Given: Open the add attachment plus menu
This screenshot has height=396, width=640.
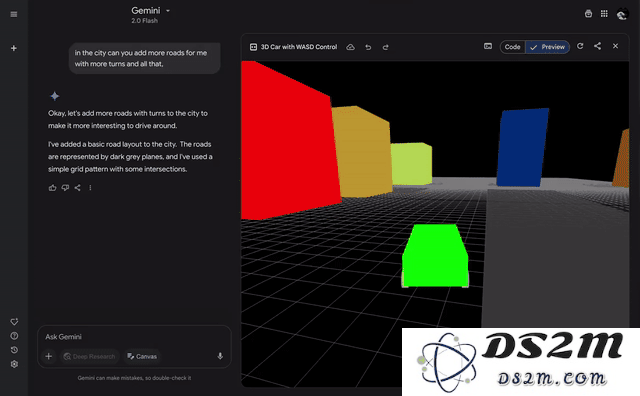Looking at the screenshot, I should click(49, 356).
